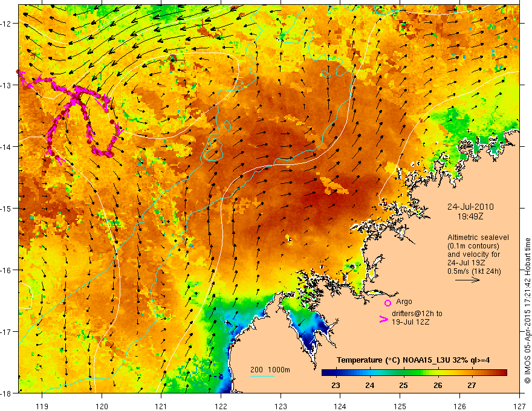532x411 pixels.
Task: Click latitude axis label -14
Action: tap(7, 147)
